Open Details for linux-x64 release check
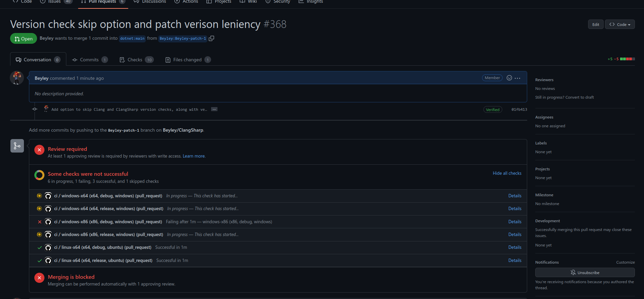Viewport: 644px width, 299px height. (515, 260)
